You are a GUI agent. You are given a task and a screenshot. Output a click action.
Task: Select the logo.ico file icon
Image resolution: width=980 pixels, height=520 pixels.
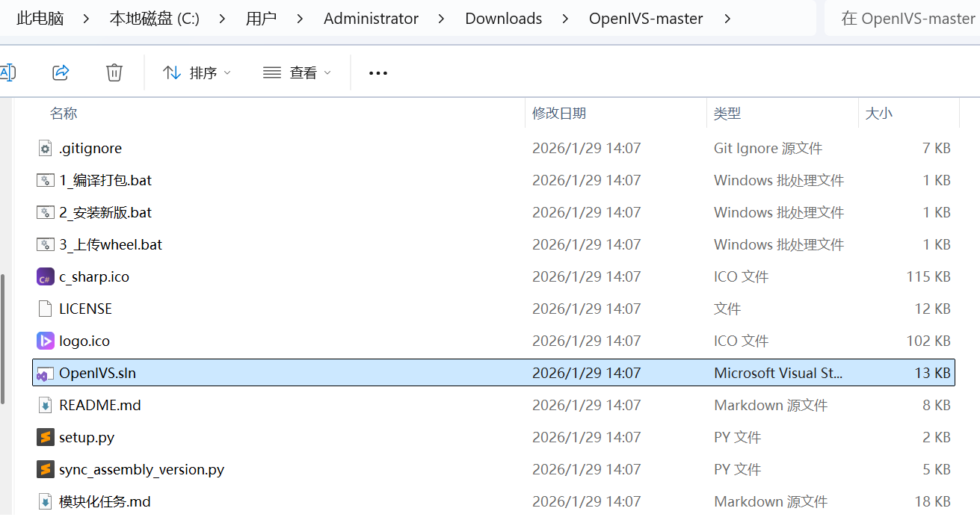click(46, 341)
